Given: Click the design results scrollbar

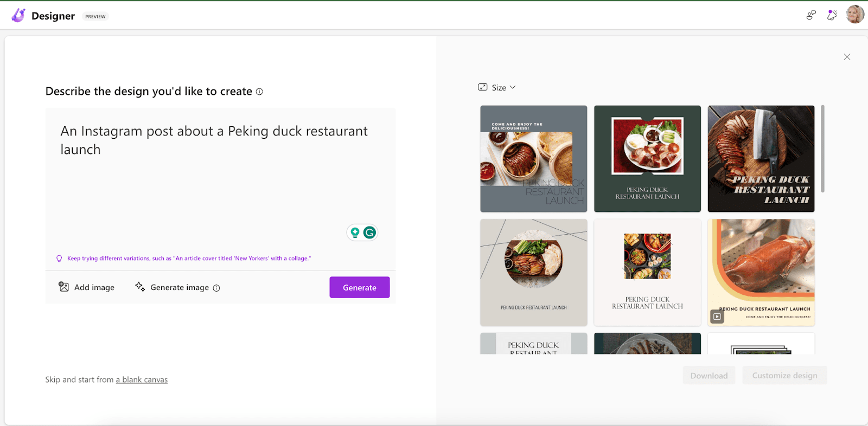Looking at the screenshot, I should coord(822,149).
